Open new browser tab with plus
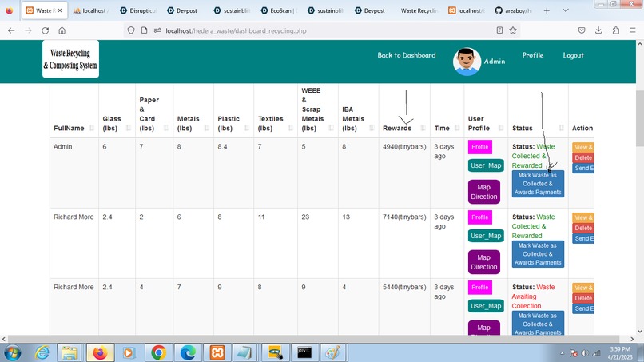This screenshot has height=362, width=644. point(547,10)
